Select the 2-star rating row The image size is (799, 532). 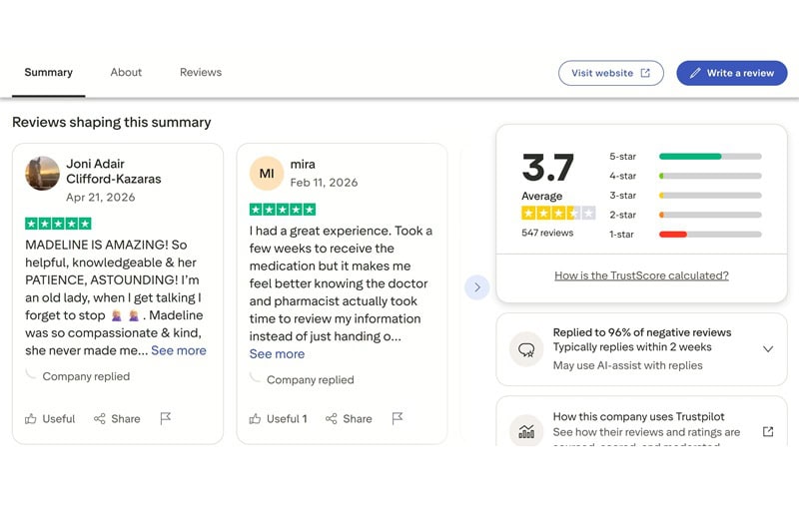tap(685, 215)
